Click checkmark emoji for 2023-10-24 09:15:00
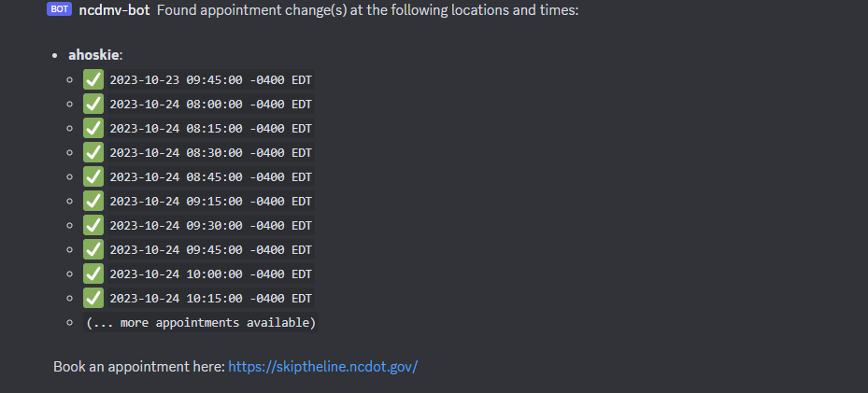The width and height of the screenshot is (868, 393). (x=93, y=202)
